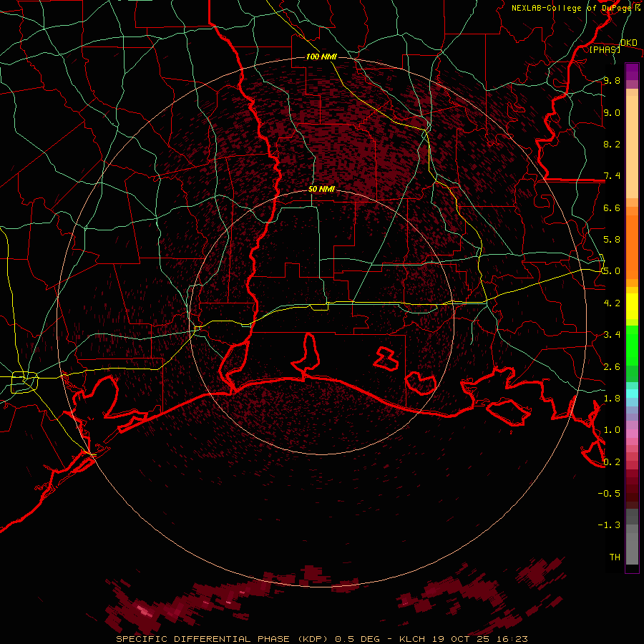Click the 5.0 scale value

(612, 271)
